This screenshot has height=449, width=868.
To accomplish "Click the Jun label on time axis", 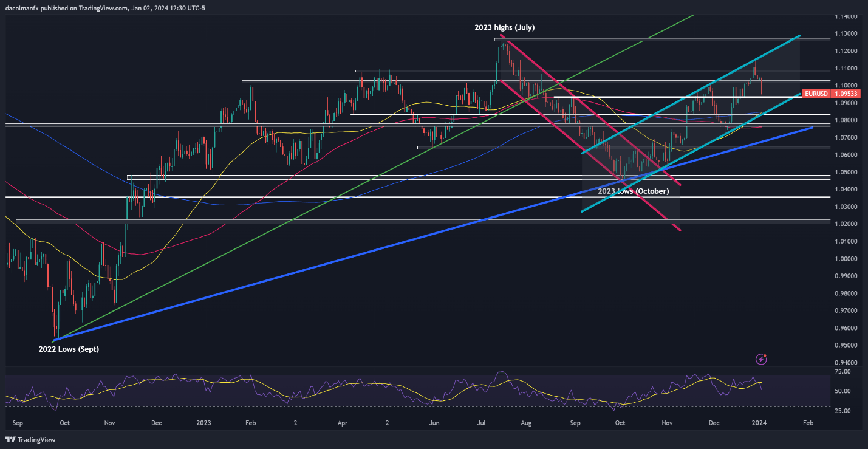I will tap(434, 422).
